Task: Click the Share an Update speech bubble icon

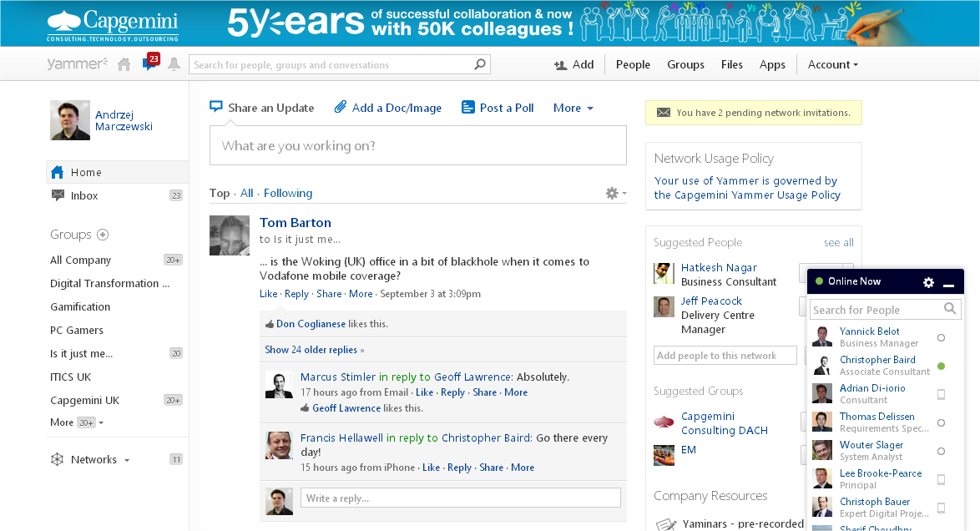Action: (217, 107)
